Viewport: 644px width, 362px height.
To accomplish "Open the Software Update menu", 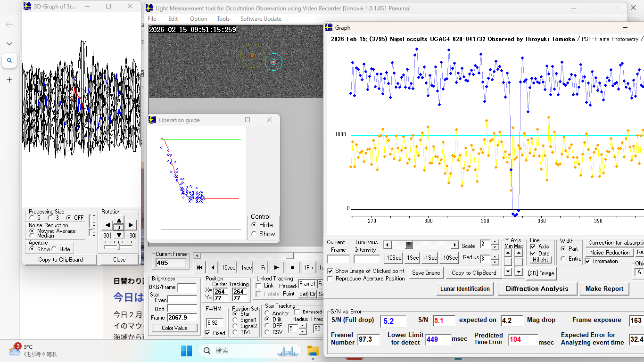I will [x=261, y=19].
